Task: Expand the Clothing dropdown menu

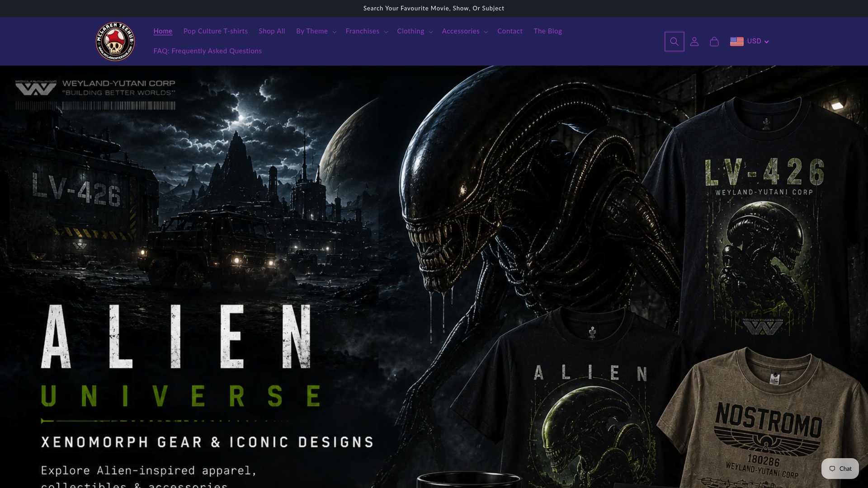Action: tap(415, 31)
